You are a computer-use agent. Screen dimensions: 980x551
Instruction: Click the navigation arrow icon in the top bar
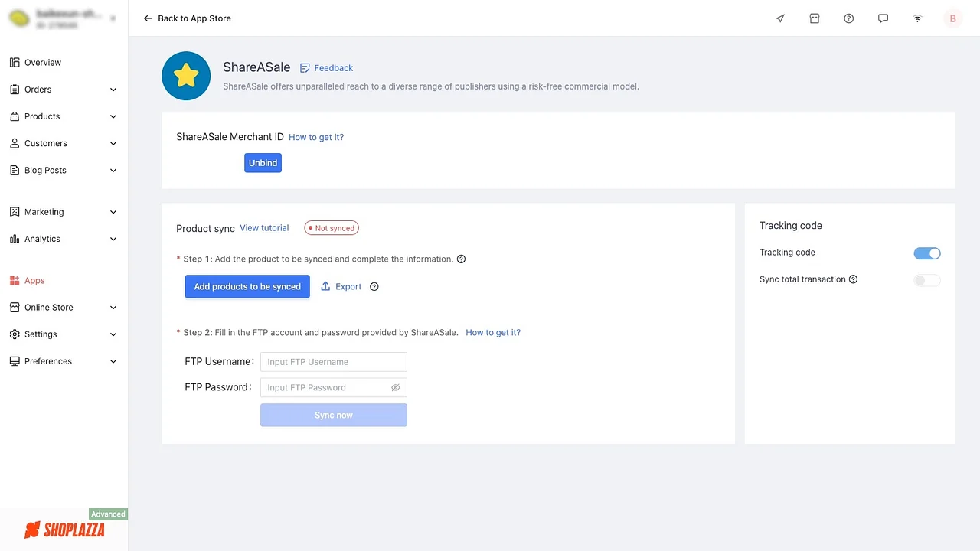point(780,18)
